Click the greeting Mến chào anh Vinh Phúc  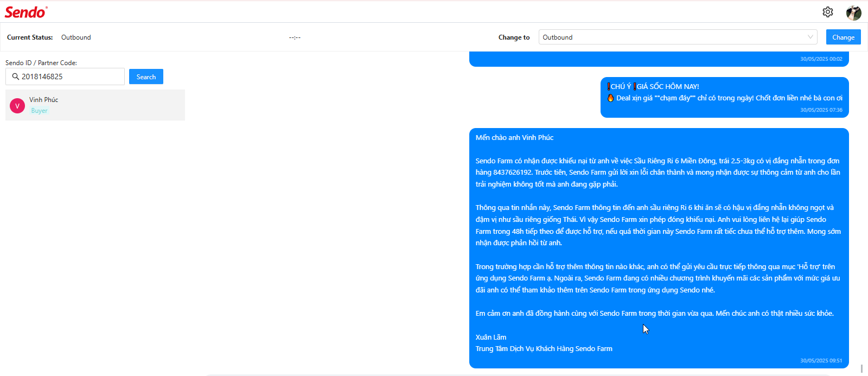click(x=514, y=138)
